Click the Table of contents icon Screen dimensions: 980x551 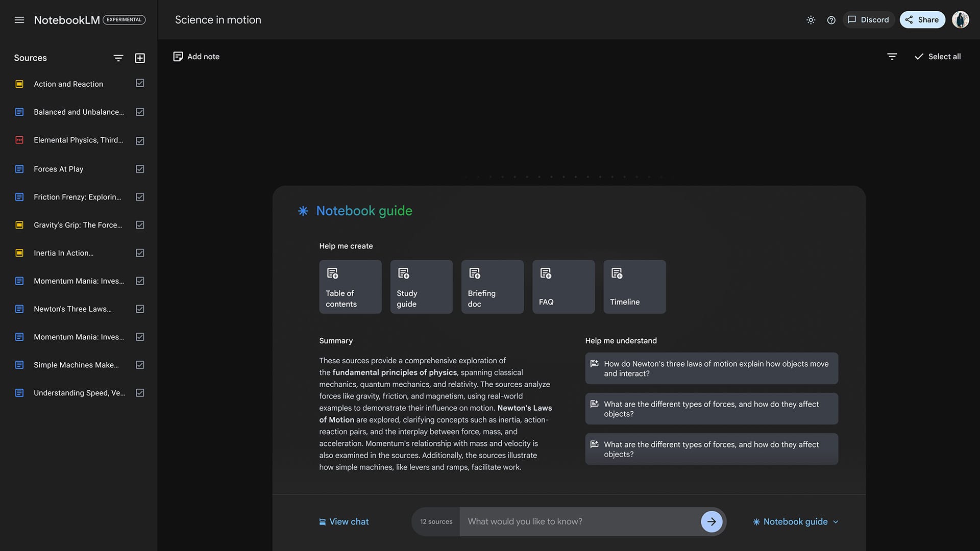pyautogui.click(x=332, y=273)
